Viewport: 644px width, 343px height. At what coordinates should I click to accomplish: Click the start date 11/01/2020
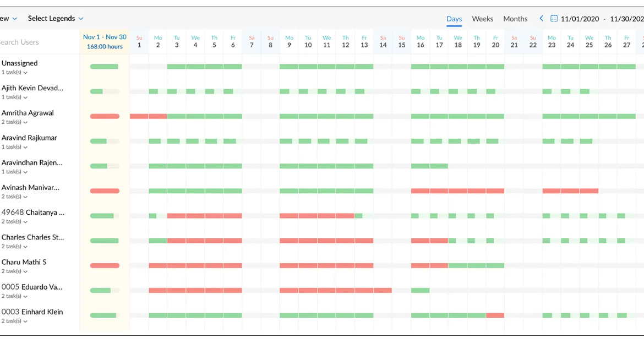pyautogui.click(x=580, y=19)
